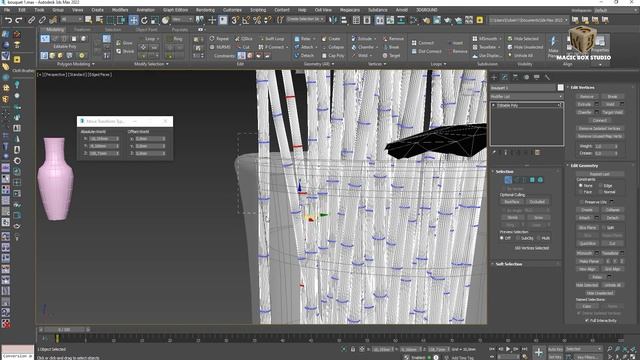Click Remove Isolated Vertices button
640x360 pixels.
click(600, 128)
